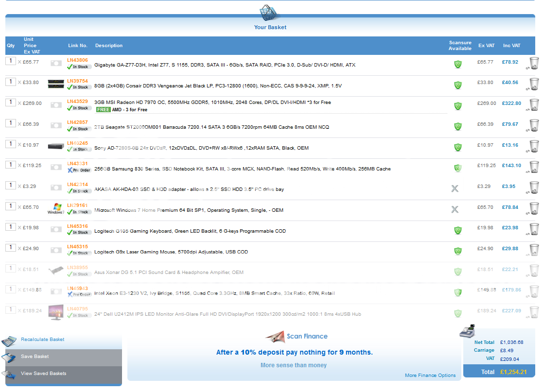Remove MSI Radeon HD 7970 using trash icon
The image size is (543, 392).
coord(534,105)
